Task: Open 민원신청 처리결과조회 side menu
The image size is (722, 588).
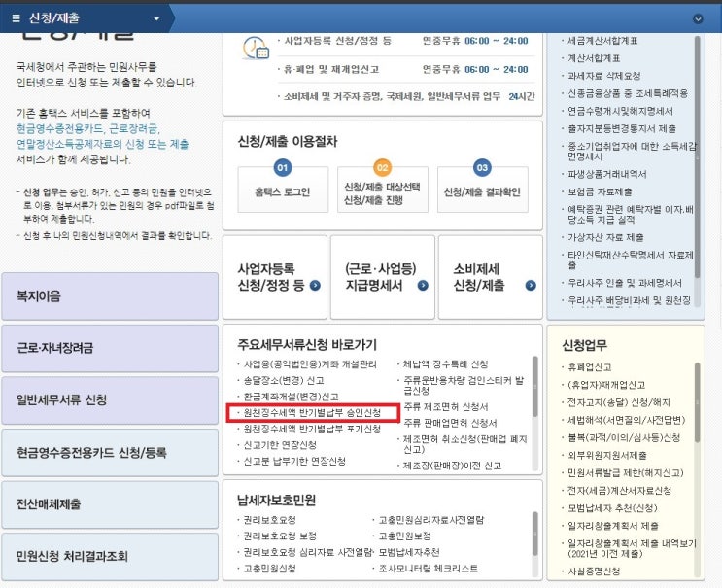Action: tap(110, 557)
